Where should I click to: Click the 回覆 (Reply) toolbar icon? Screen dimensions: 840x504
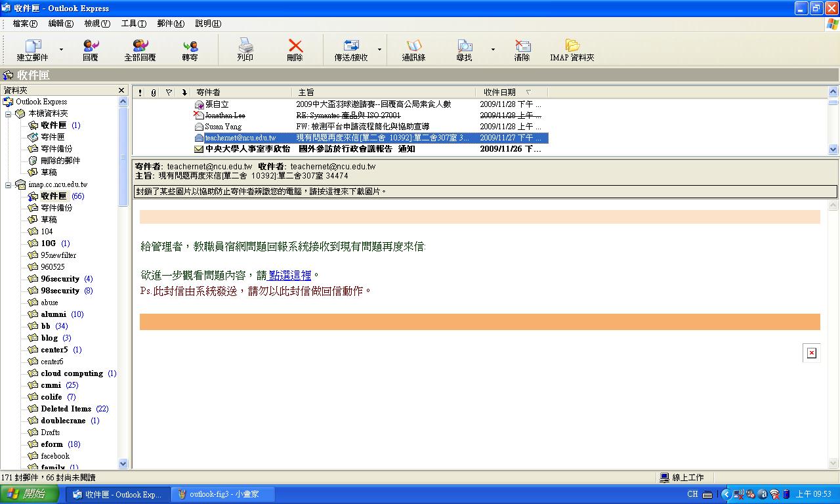(91, 46)
